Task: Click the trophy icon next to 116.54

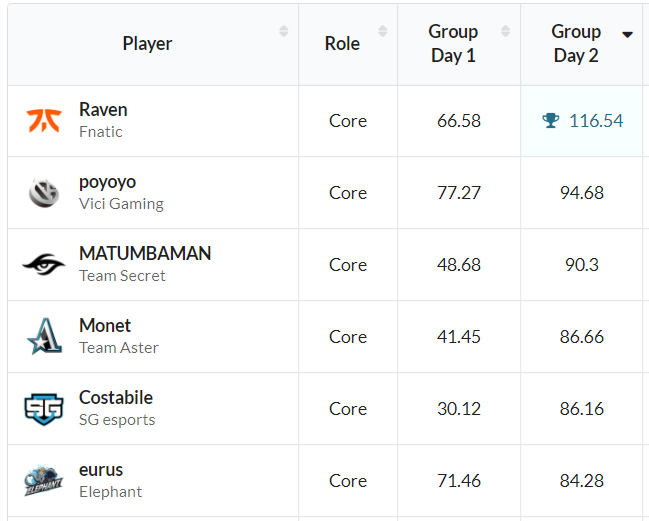Action: point(551,121)
